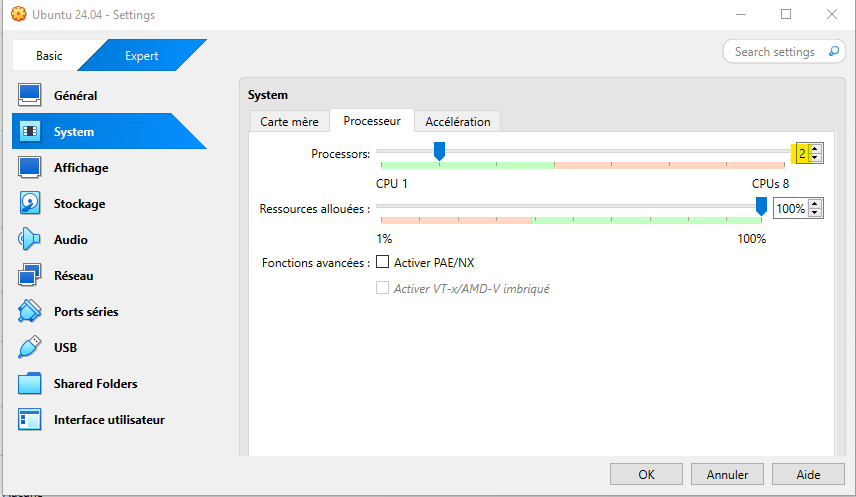Increase processor count with up arrow
The width and height of the screenshot is (856, 497).
816,149
